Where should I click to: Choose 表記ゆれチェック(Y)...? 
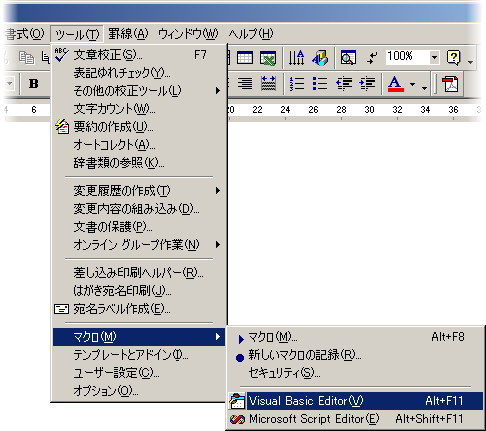[x=139, y=73]
